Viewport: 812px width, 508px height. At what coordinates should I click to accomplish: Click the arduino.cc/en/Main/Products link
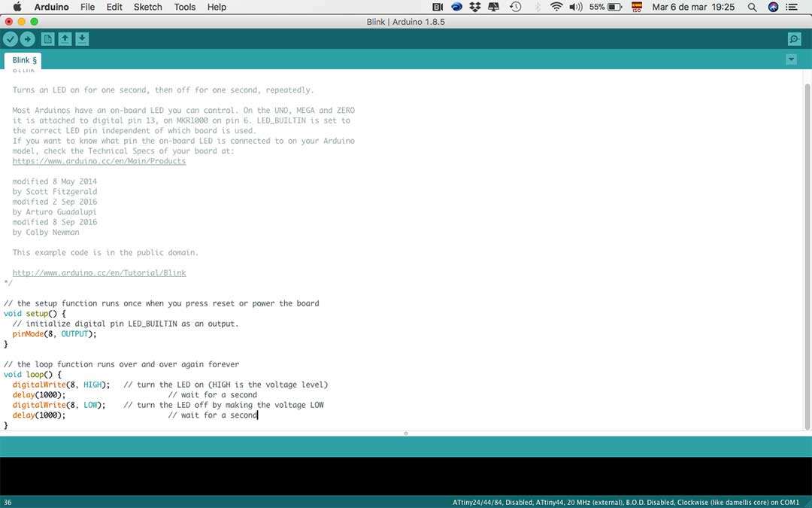pyautogui.click(x=99, y=161)
